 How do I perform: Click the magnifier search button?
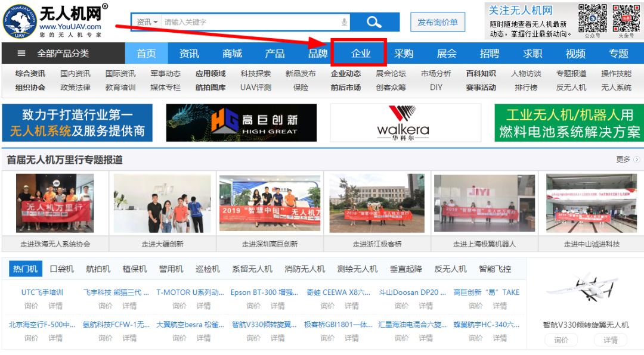(x=374, y=22)
